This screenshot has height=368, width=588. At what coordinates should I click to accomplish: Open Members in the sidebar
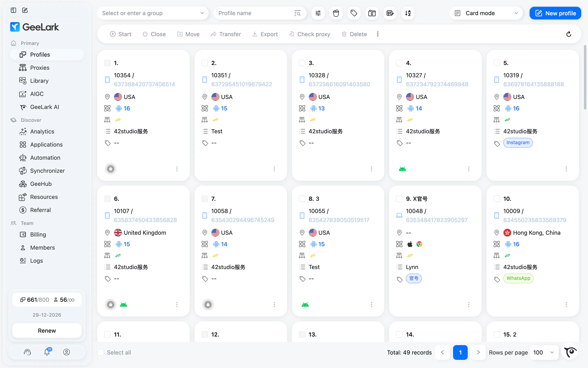(47, 248)
